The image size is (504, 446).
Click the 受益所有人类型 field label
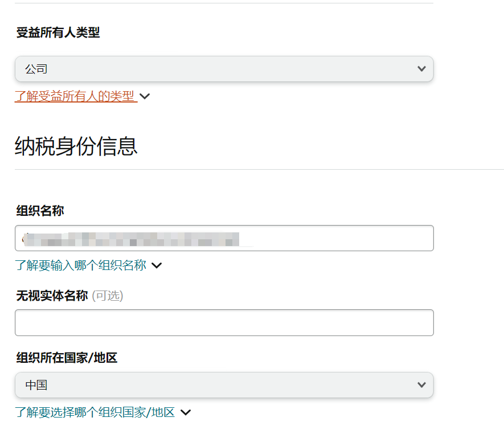[58, 32]
